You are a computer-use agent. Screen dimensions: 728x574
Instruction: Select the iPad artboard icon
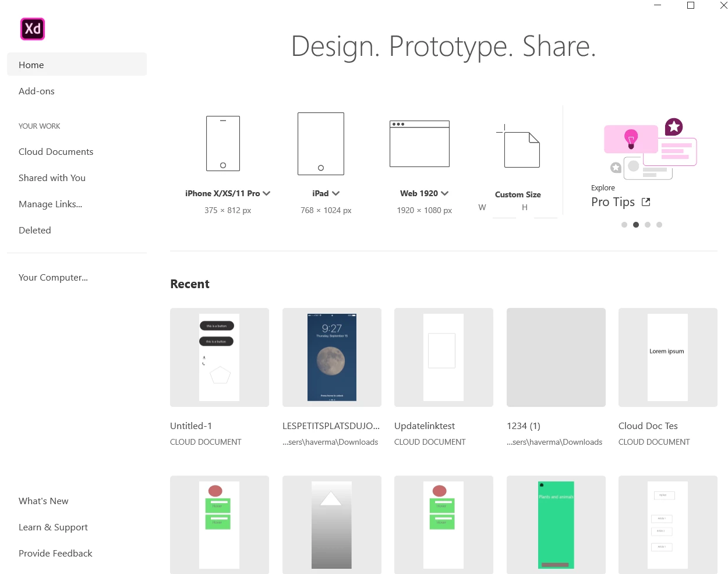click(321, 144)
